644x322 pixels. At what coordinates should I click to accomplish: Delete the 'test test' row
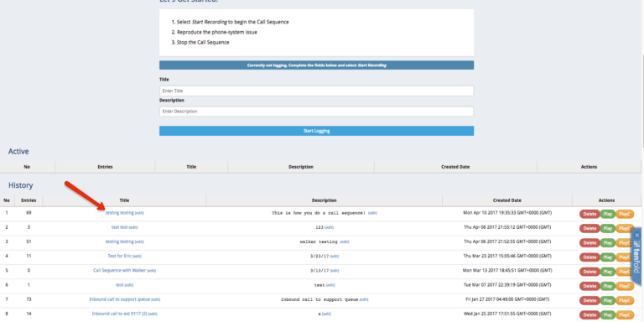click(x=589, y=228)
